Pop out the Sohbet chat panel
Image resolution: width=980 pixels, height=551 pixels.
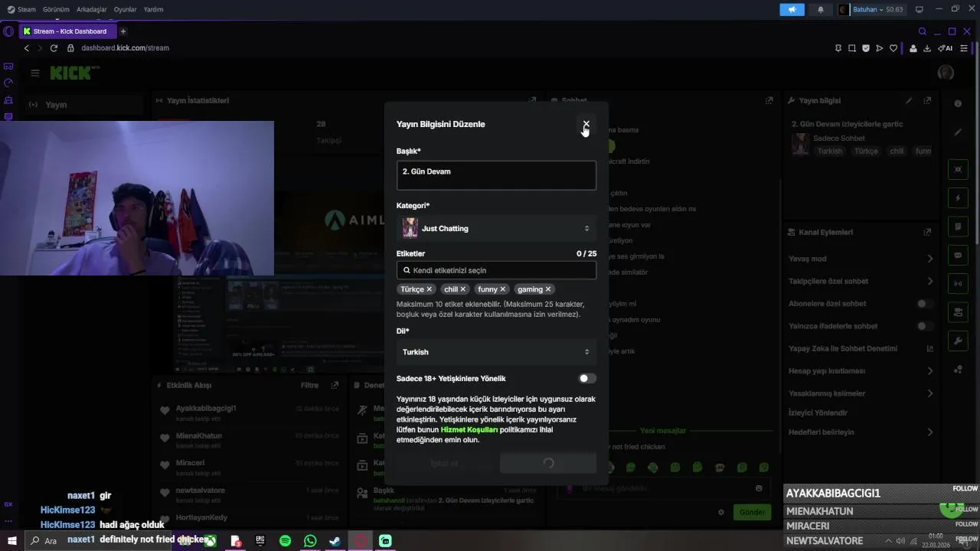tap(769, 100)
